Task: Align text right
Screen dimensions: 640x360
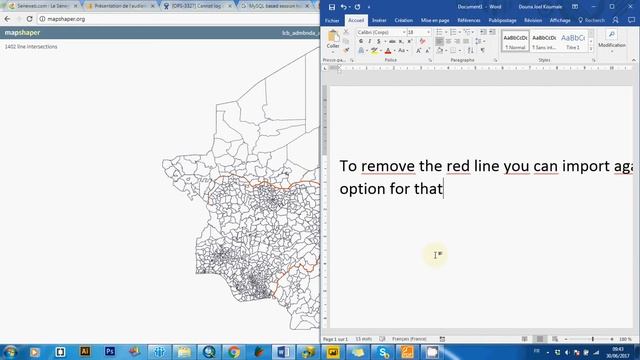Action: tap(457, 41)
